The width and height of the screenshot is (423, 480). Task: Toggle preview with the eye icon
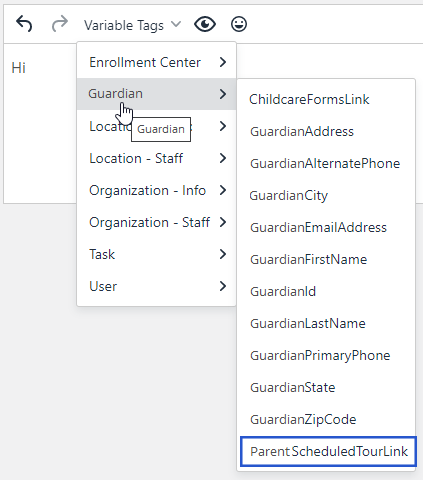click(205, 24)
